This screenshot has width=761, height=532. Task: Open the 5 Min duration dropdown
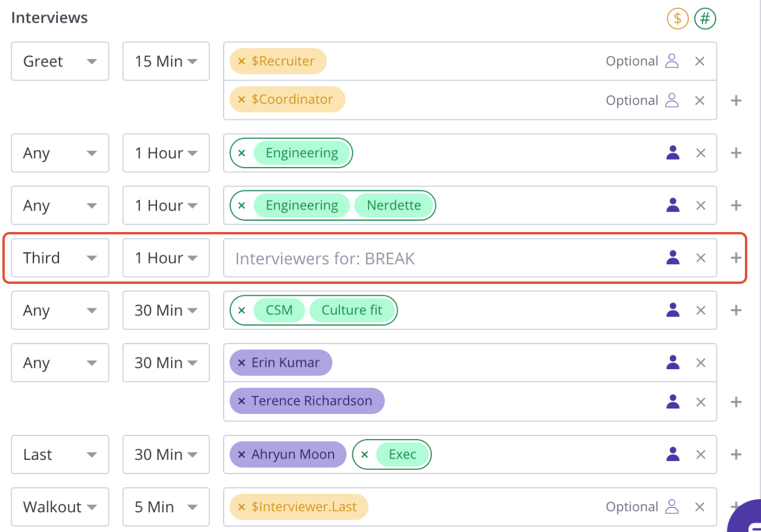coord(166,507)
